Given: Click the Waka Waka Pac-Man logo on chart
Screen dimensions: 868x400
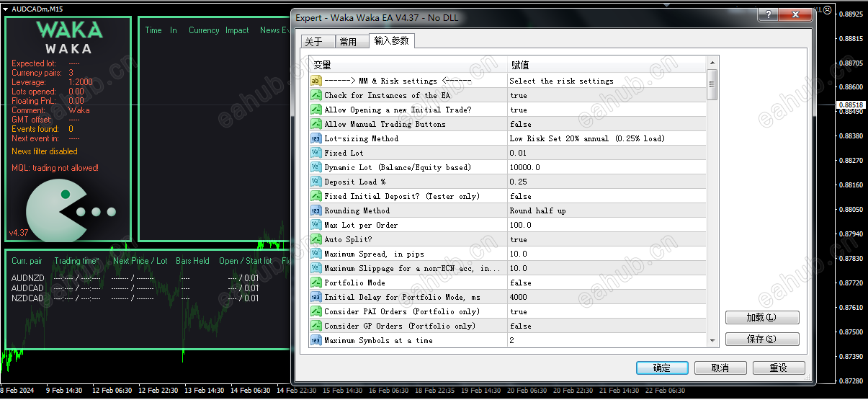Looking at the screenshot, I should click(70, 211).
